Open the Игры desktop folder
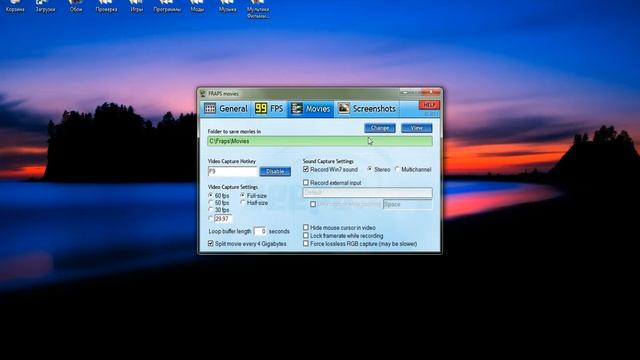640x360 pixels. [x=136, y=6]
